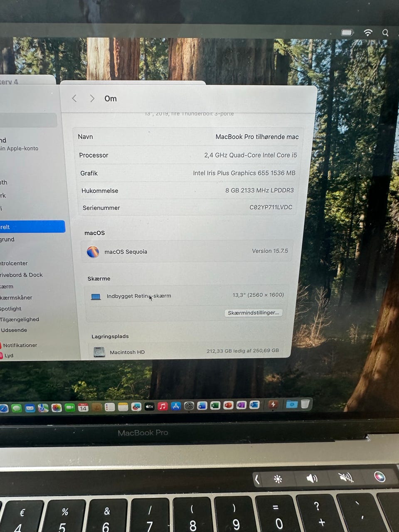Open Safari from the Dock

(3, 408)
